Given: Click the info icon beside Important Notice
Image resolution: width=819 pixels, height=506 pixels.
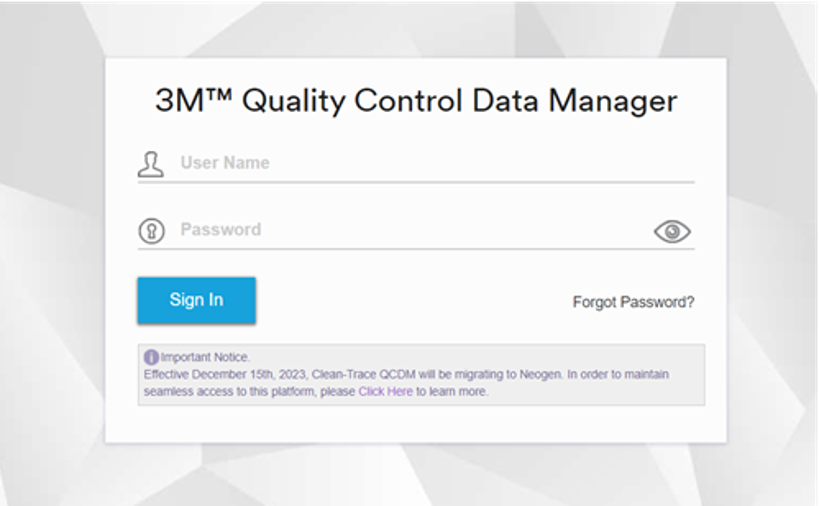Looking at the screenshot, I should point(151,357).
